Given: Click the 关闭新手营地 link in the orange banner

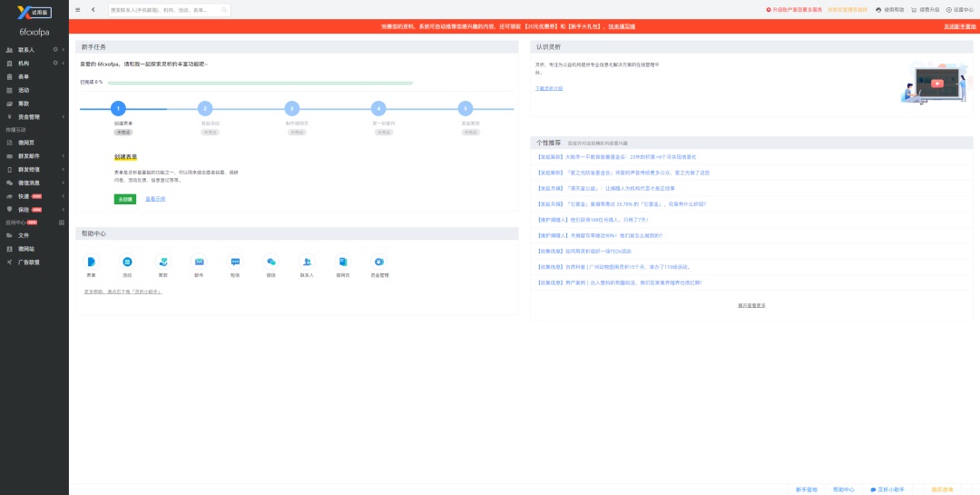Looking at the screenshot, I should [959, 27].
